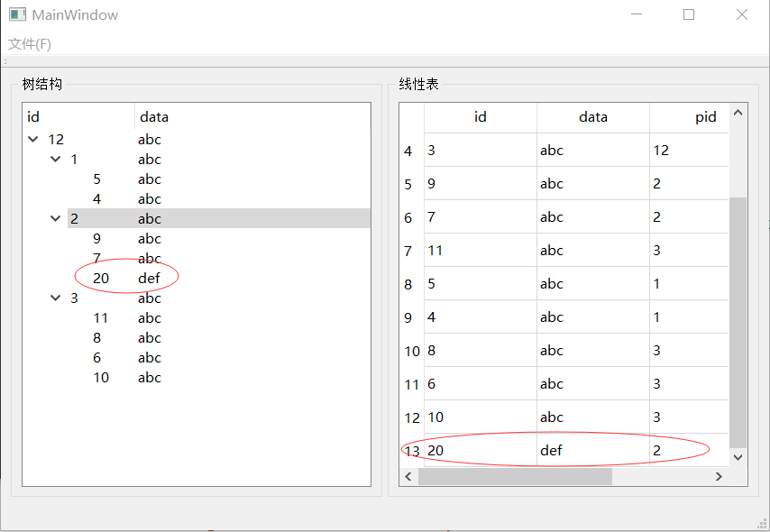
Task: Select tree row with id 6
Action: [197, 358]
